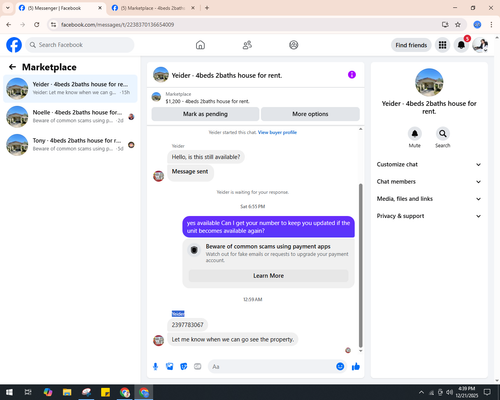Expand the Customize chat section

[429, 164]
